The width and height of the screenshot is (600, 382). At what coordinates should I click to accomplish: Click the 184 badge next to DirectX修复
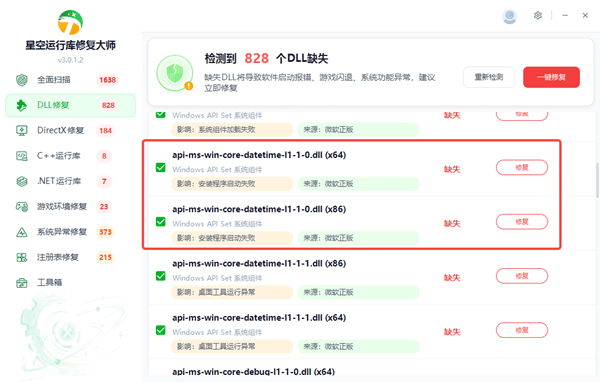click(x=106, y=131)
